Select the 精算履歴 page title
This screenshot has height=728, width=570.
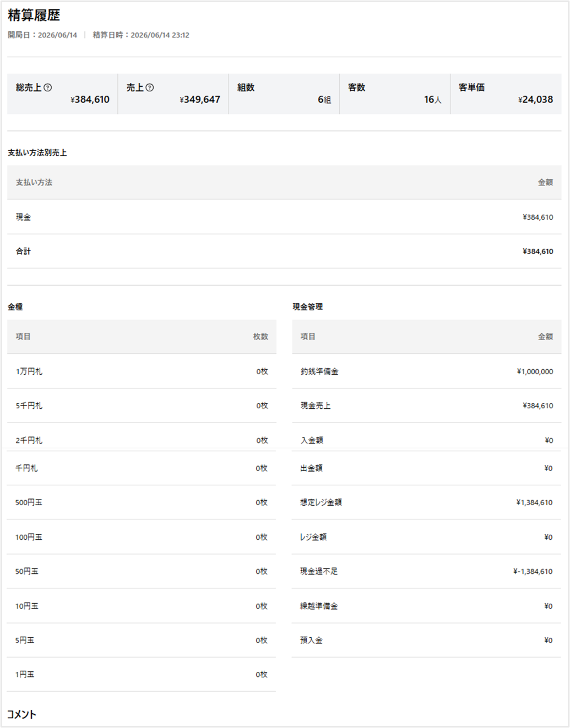[x=34, y=15]
